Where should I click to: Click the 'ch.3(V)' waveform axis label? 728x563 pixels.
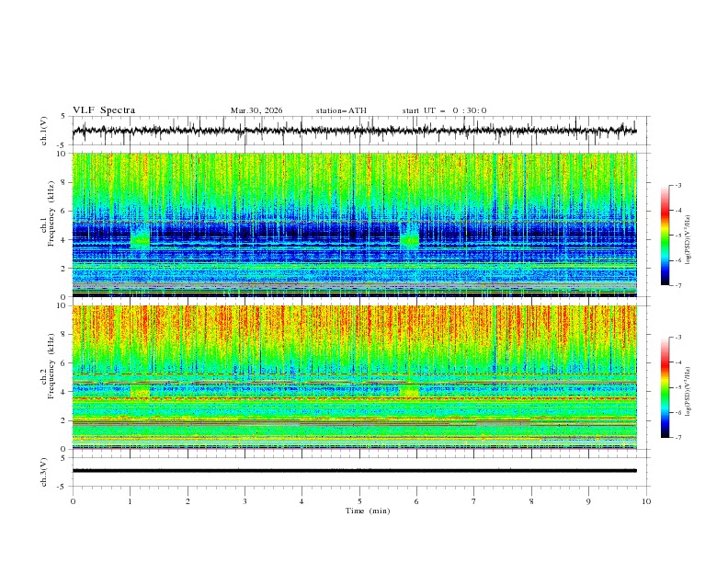(44, 472)
